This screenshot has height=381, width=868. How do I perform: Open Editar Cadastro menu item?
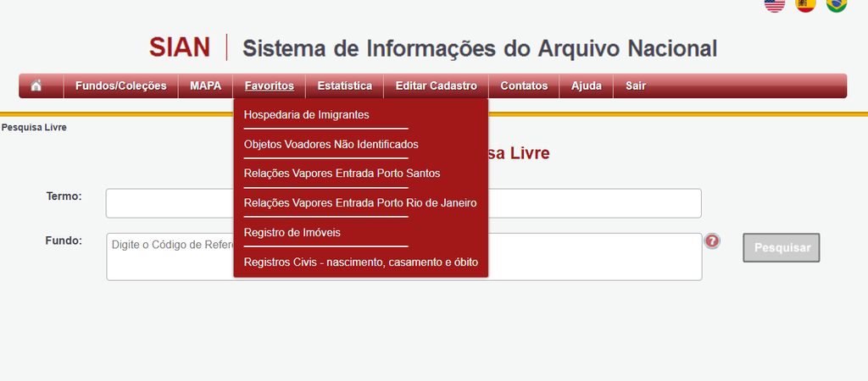tap(437, 86)
